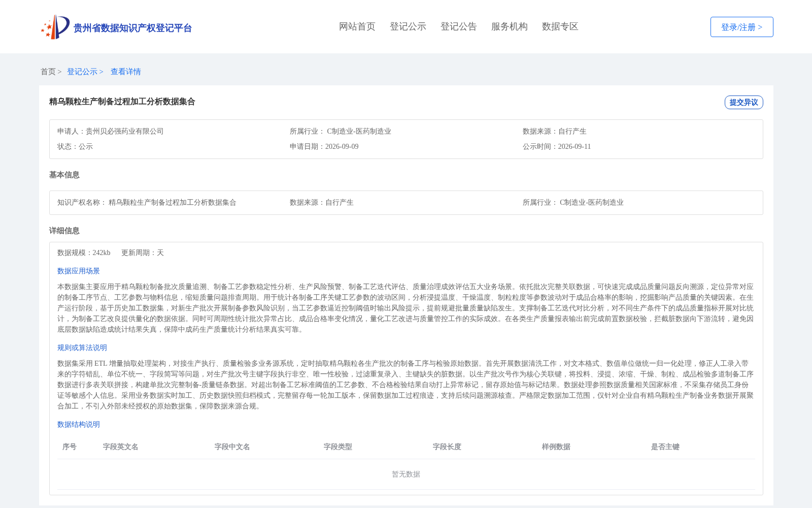The width and height of the screenshot is (812, 508).
Task: Click 样例数据 column header
Action: 556,447
